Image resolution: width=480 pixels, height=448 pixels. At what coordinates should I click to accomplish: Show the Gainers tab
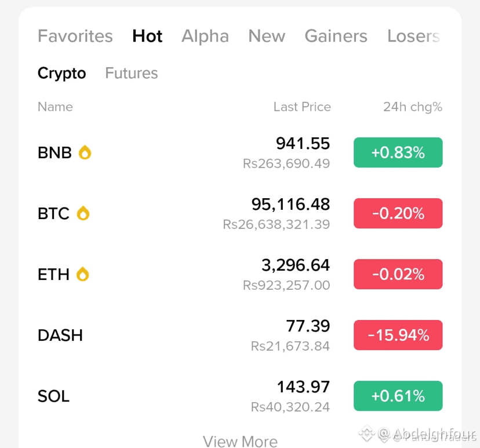[x=336, y=36]
